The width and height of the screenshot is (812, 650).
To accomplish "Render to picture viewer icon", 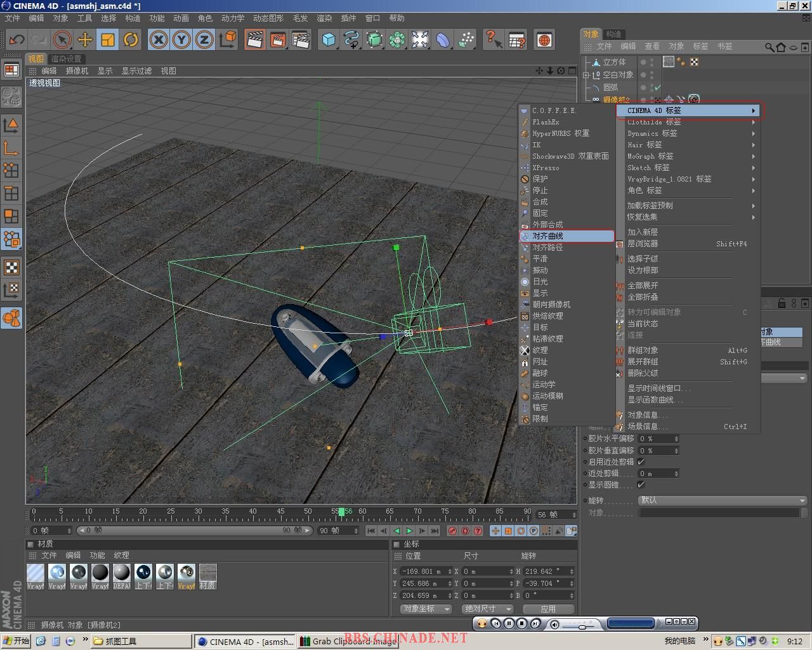I will [277, 40].
